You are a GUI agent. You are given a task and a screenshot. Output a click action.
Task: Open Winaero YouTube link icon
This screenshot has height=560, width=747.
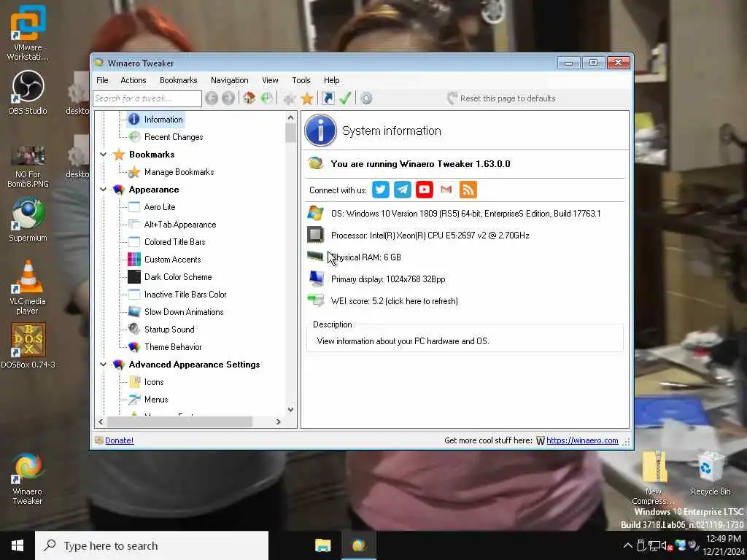[425, 190]
